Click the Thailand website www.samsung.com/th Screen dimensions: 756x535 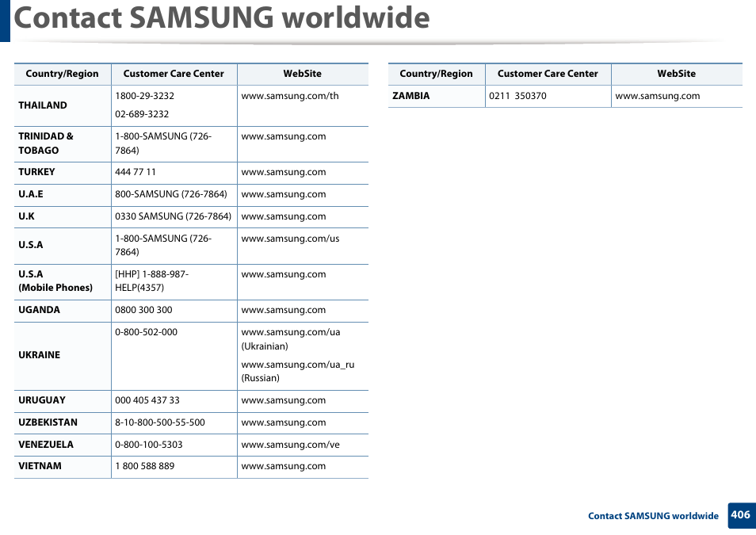coord(290,96)
